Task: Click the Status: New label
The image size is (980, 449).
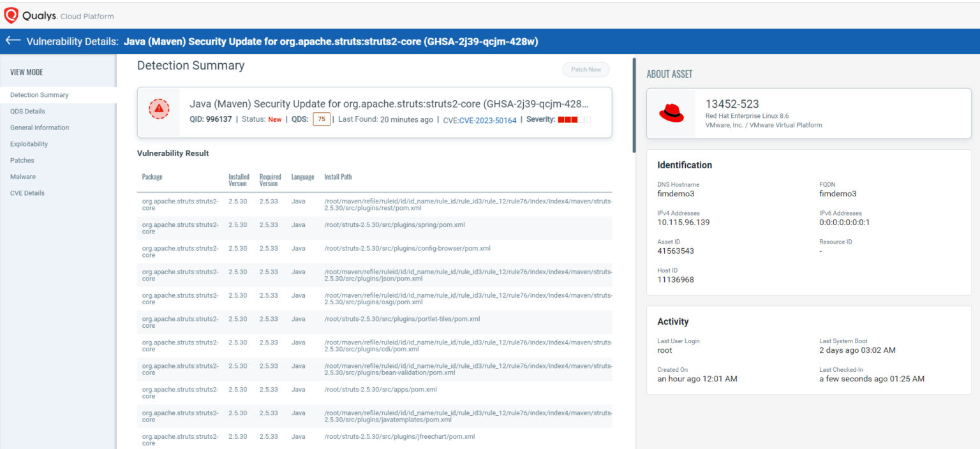Action: click(262, 119)
